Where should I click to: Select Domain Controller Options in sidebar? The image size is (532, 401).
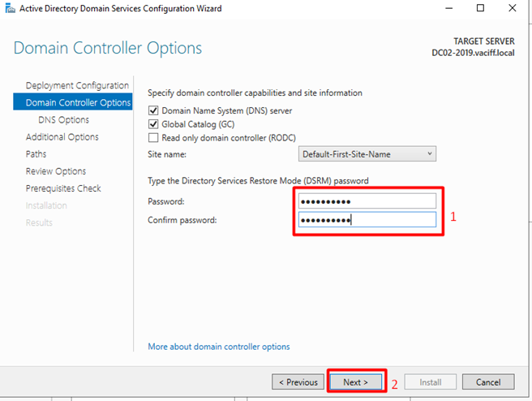[x=78, y=102]
